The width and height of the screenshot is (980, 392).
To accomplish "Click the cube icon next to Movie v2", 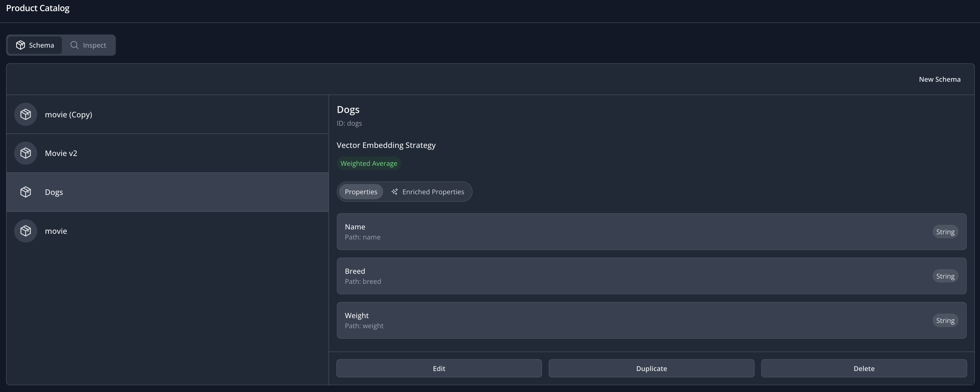I will (26, 153).
